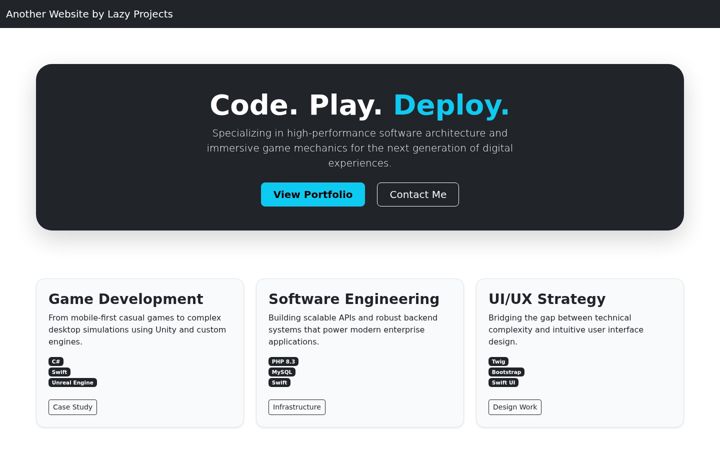720x450 pixels.
Task: Click the description starting From mobile-first casual games
Action: click(137, 330)
